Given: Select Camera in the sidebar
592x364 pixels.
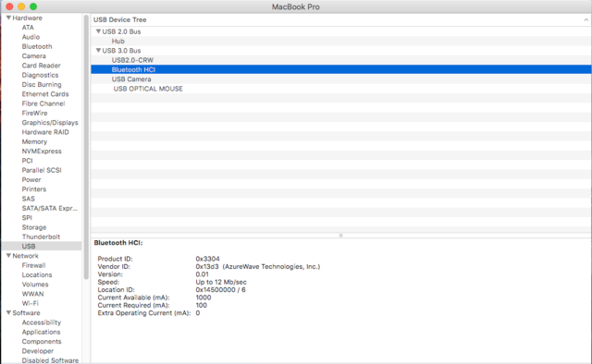Looking at the screenshot, I should [x=33, y=55].
